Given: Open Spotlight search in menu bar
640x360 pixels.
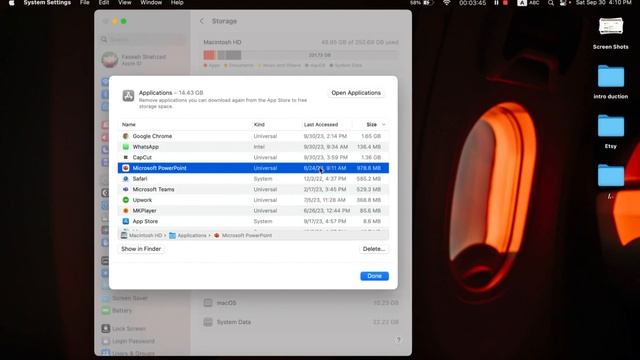Looking at the screenshot, I should tap(551, 3).
